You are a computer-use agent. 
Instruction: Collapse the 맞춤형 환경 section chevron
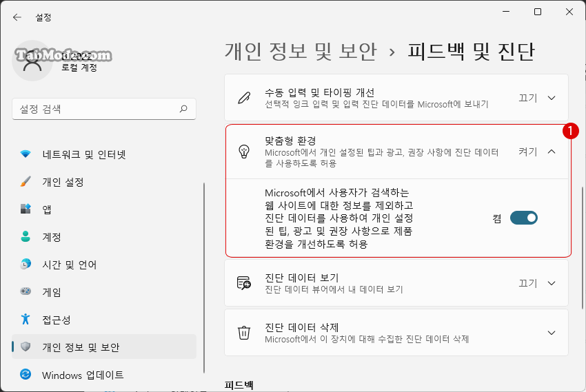point(552,152)
